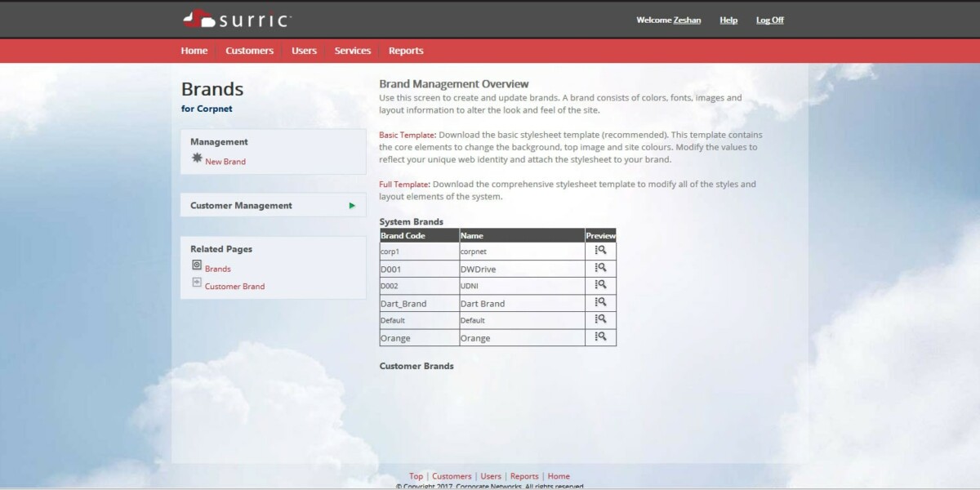This screenshot has height=490, width=980.
Task: Expand Customer Management with the green arrow
Action: pos(354,205)
